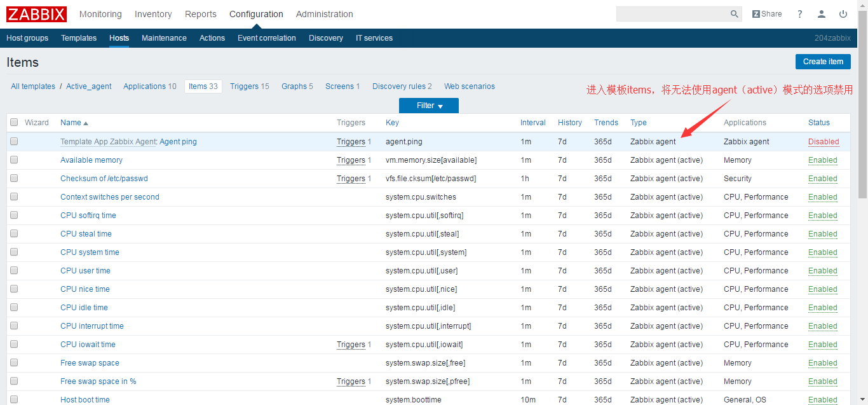Sort by Trends column header
Screen dimensions: 868x405
(606, 123)
